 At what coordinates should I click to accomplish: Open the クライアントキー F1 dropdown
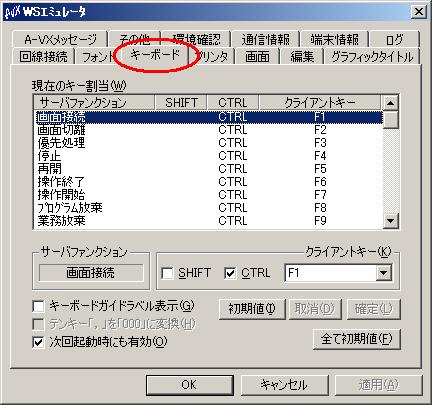coord(384,273)
